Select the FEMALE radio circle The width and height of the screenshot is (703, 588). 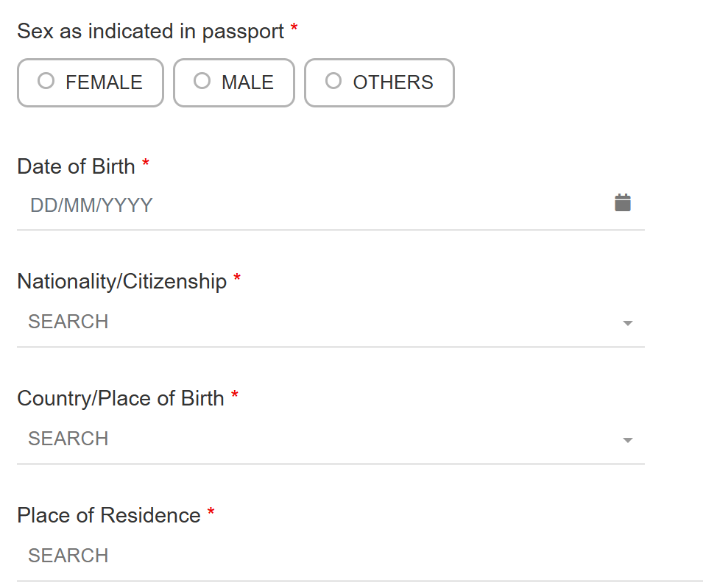[46, 81]
